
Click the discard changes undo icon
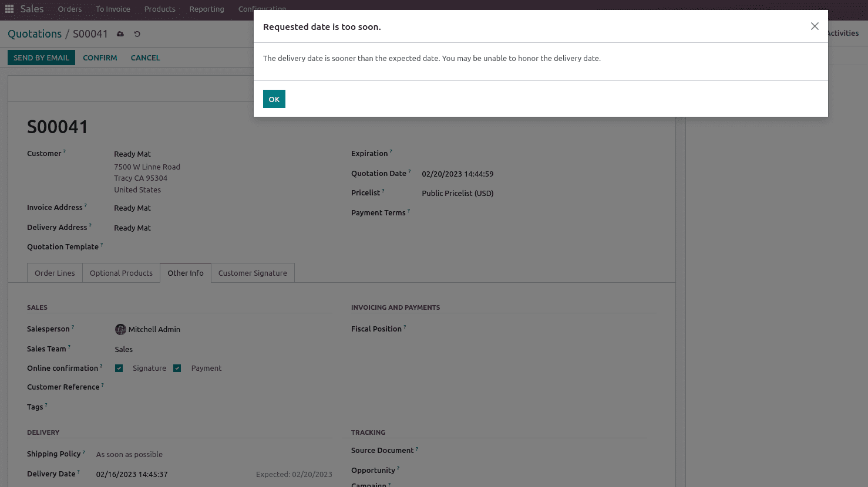point(137,34)
